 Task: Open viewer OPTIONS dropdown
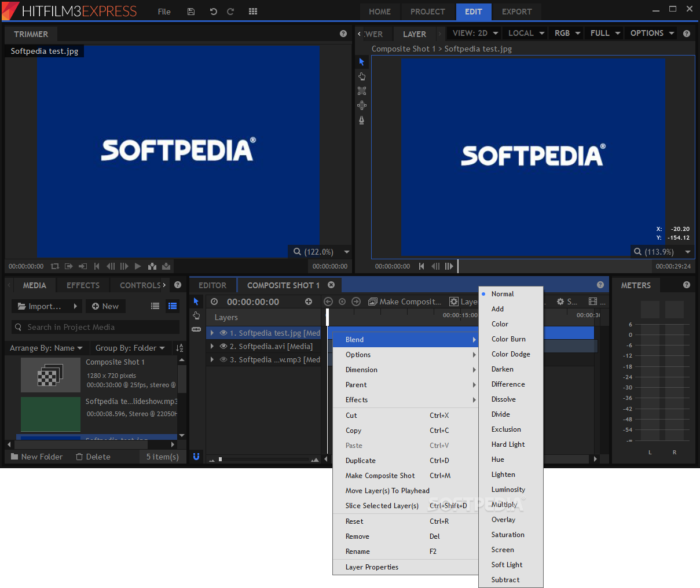point(652,33)
